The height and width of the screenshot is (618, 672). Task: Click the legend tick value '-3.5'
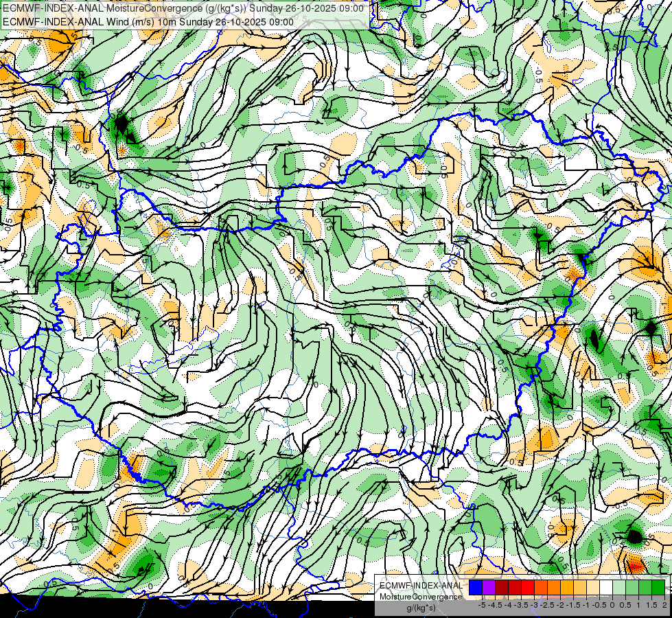click(521, 605)
